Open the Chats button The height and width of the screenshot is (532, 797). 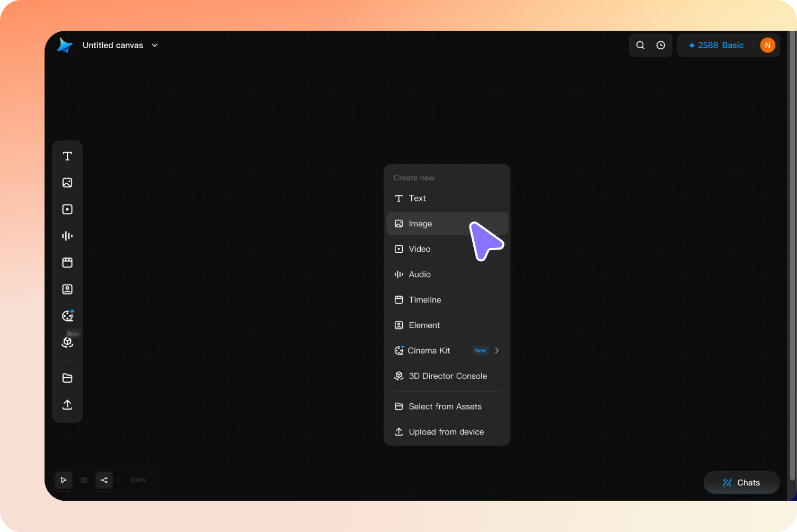(741, 483)
